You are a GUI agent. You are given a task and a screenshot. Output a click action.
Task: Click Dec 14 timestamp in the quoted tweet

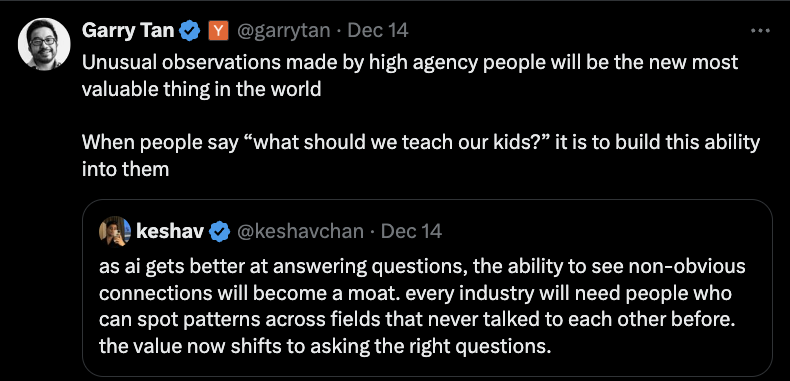click(411, 231)
